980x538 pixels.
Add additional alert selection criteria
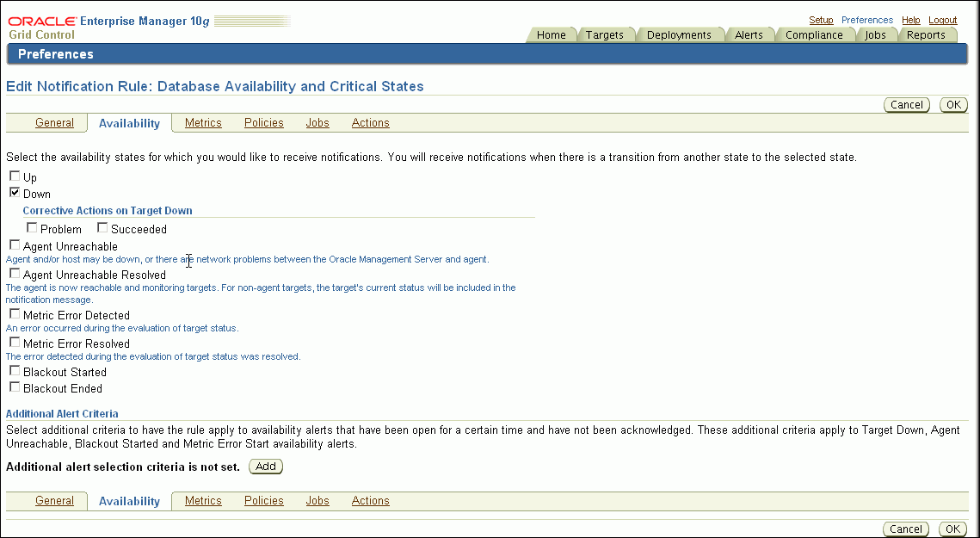pyautogui.click(x=266, y=467)
